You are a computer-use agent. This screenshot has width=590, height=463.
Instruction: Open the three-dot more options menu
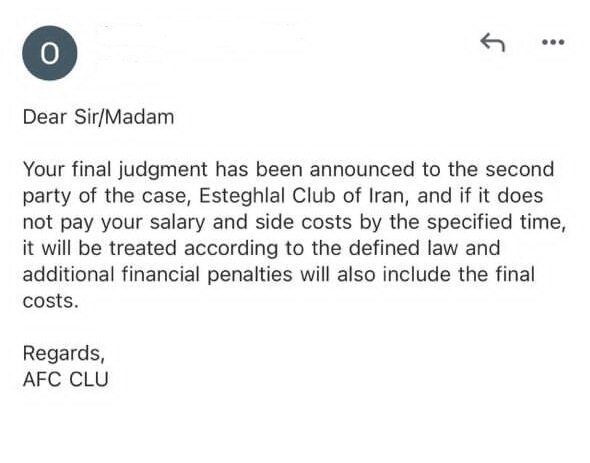click(x=553, y=42)
